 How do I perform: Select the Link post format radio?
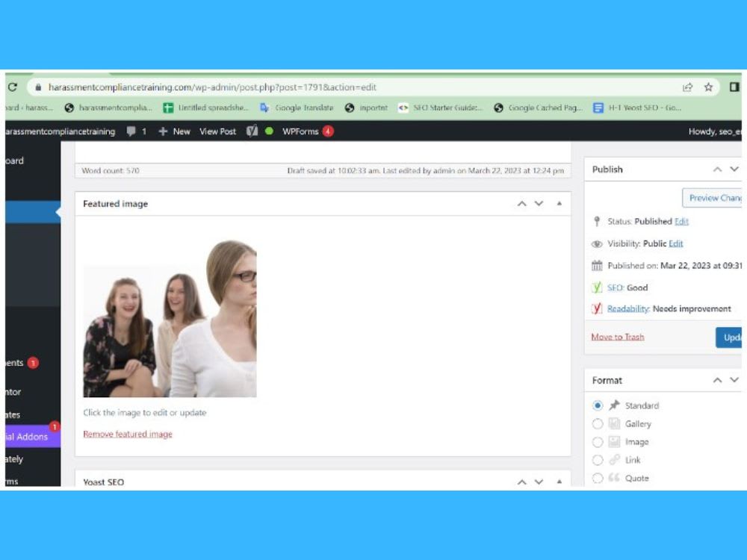[598, 460]
